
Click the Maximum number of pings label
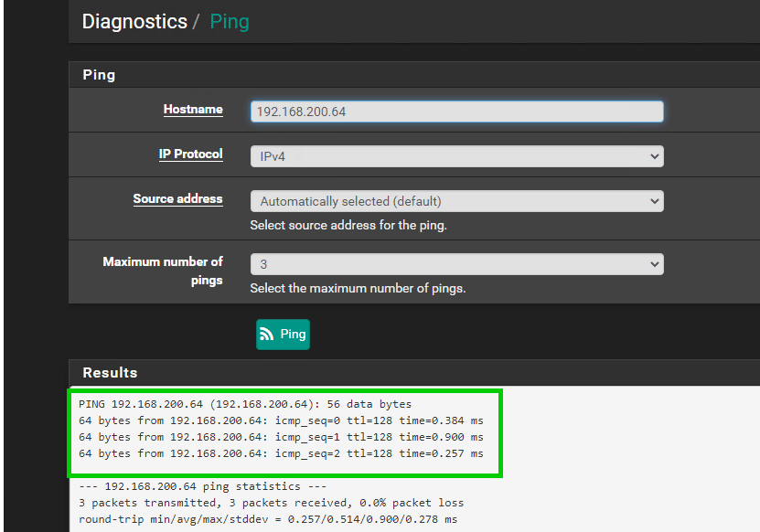pos(163,271)
